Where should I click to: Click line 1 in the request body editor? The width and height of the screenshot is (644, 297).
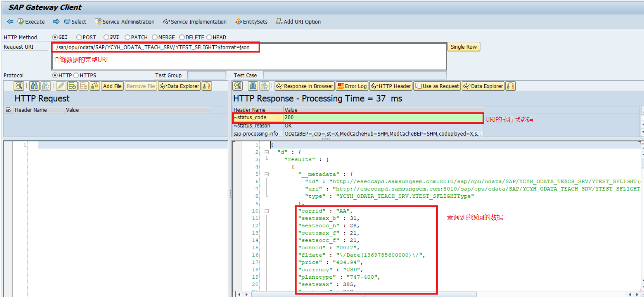click(133, 145)
